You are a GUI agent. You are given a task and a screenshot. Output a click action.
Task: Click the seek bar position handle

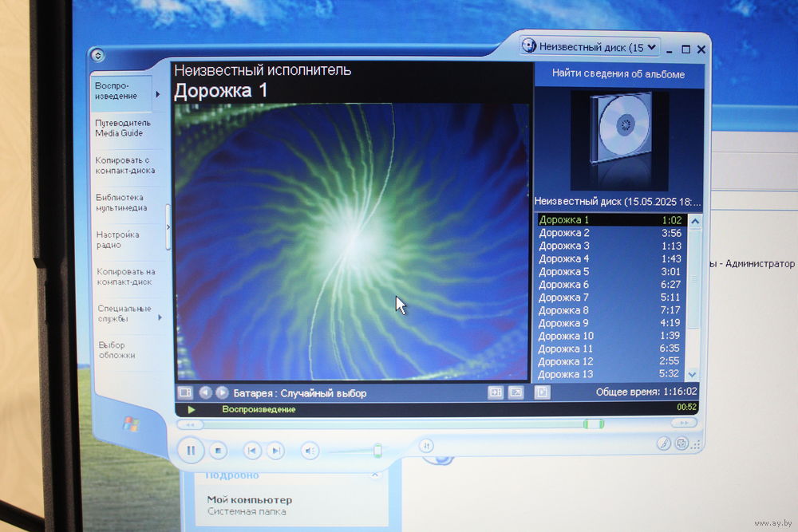pyautogui.click(x=593, y=424)
